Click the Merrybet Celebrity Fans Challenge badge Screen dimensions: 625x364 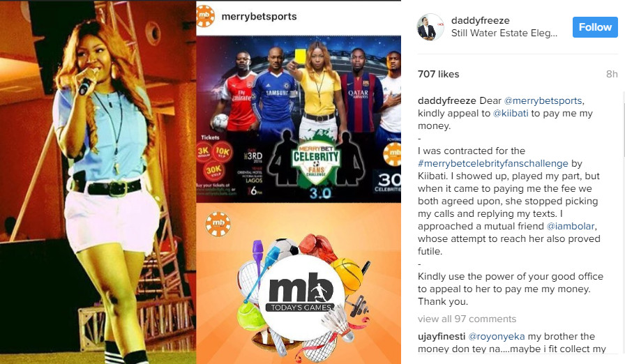tap(316, 163)
